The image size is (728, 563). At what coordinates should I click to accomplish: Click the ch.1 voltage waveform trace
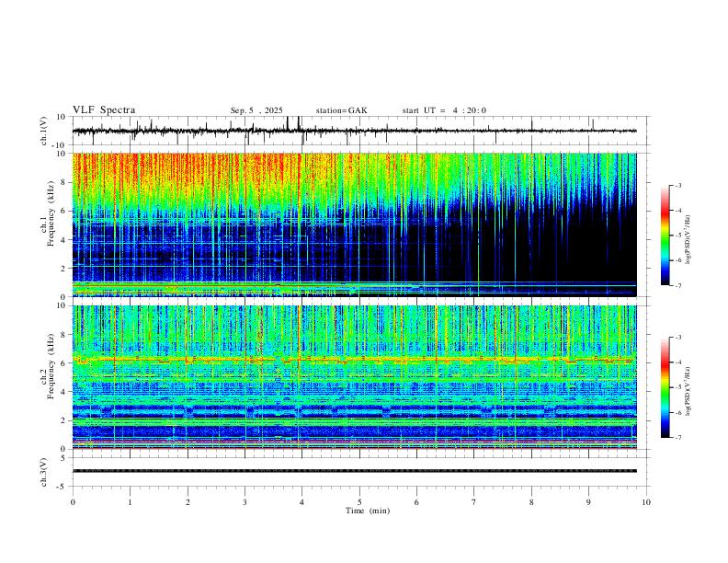pyautogui.click(x=354, y=131)
